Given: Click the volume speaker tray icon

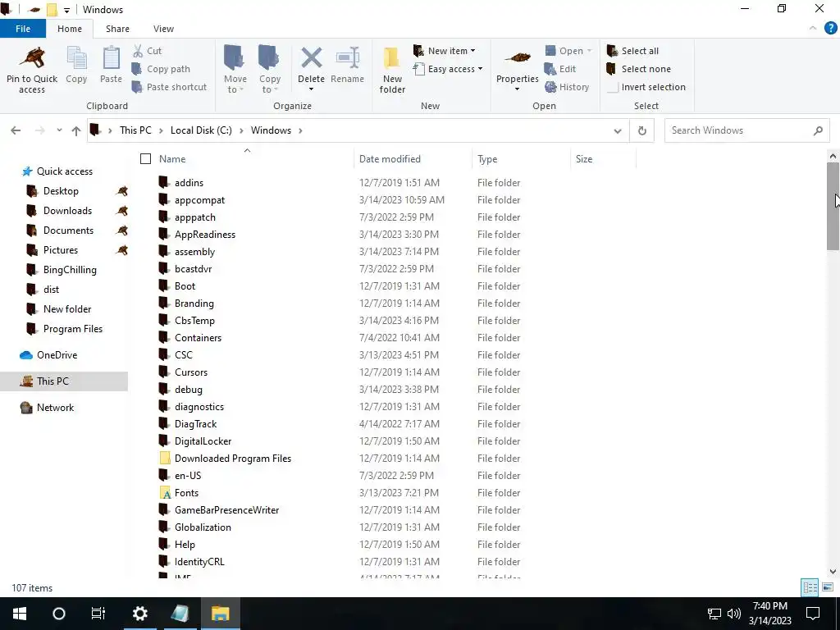Looking at the screenshot, I should pyautogui.click(x=734, y=614).
